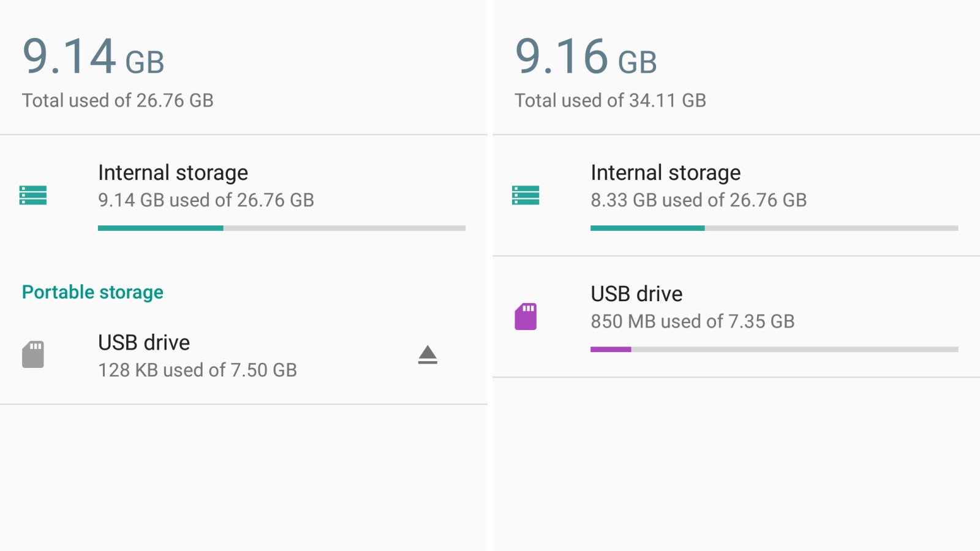Select the Portable storage section header
The width and height of the screenshot is (980, 551).
click(x=92, y=292)
